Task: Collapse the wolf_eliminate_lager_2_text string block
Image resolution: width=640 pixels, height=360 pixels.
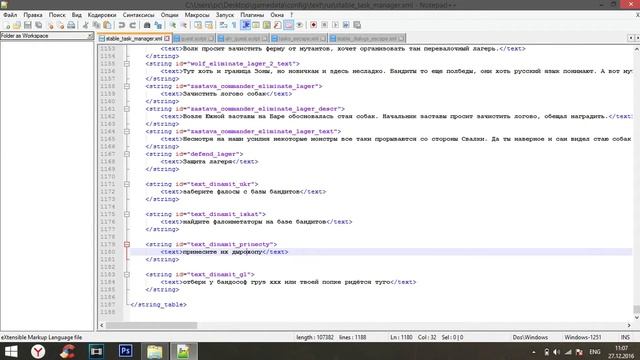Action: point(127,64)
